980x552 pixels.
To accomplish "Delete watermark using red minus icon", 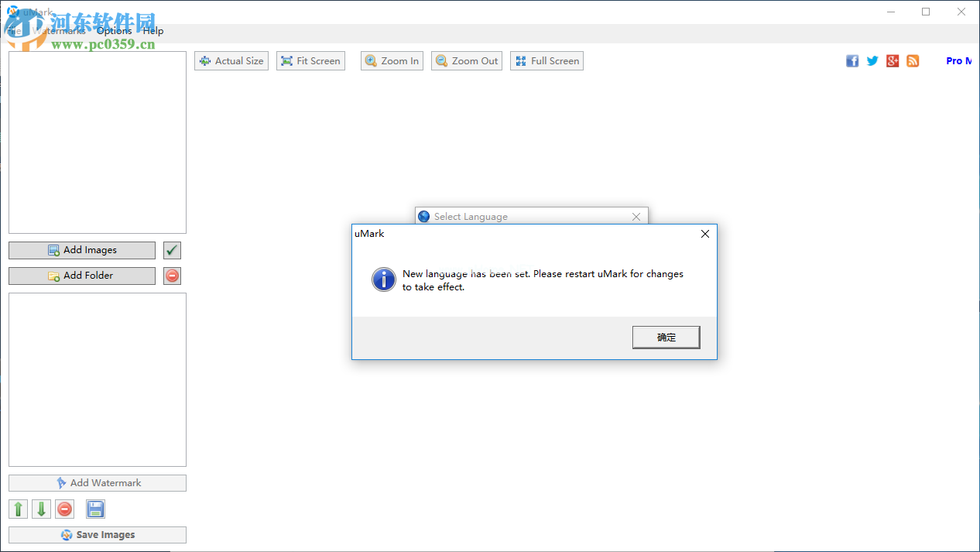I will (65, 509).
